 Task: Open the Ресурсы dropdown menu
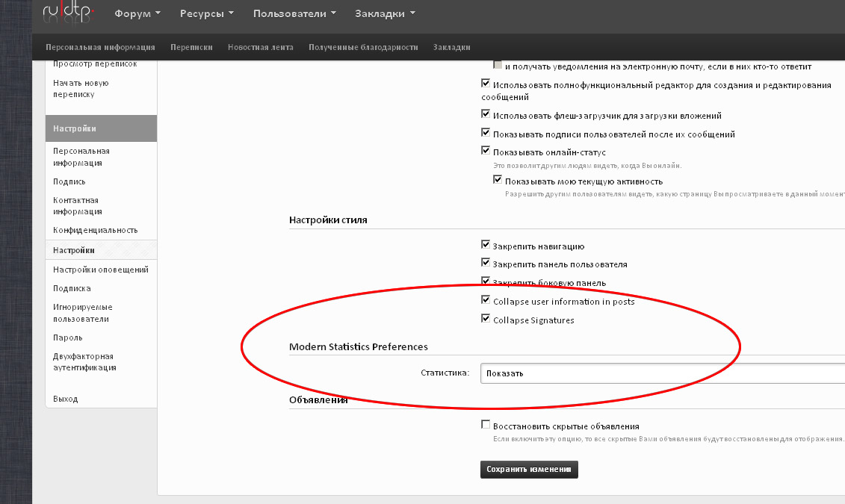pyautogui.click(x=207, y=13)
